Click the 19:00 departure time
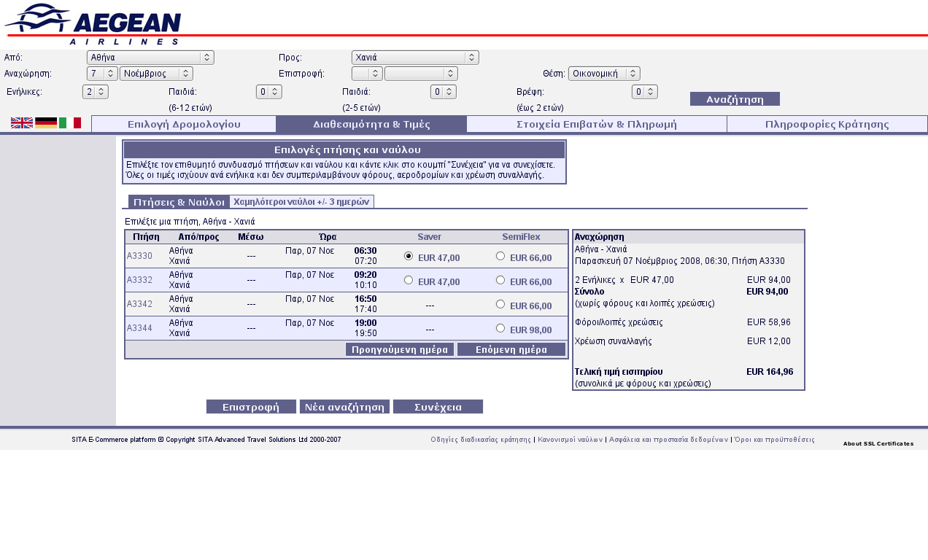This screenshot has width=928, height=560. click(366, 323)
